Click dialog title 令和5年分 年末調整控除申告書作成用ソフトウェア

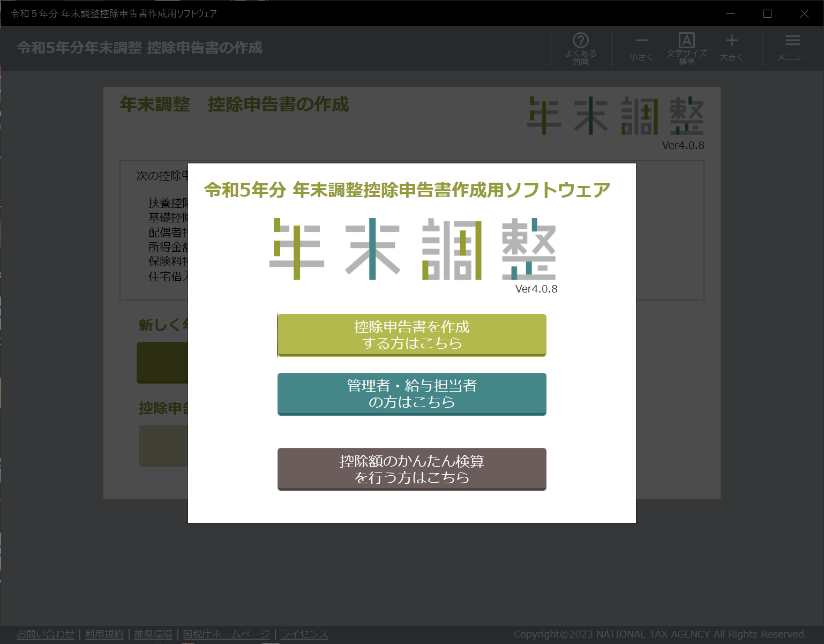pyautogui.click(x=407, y=190)
